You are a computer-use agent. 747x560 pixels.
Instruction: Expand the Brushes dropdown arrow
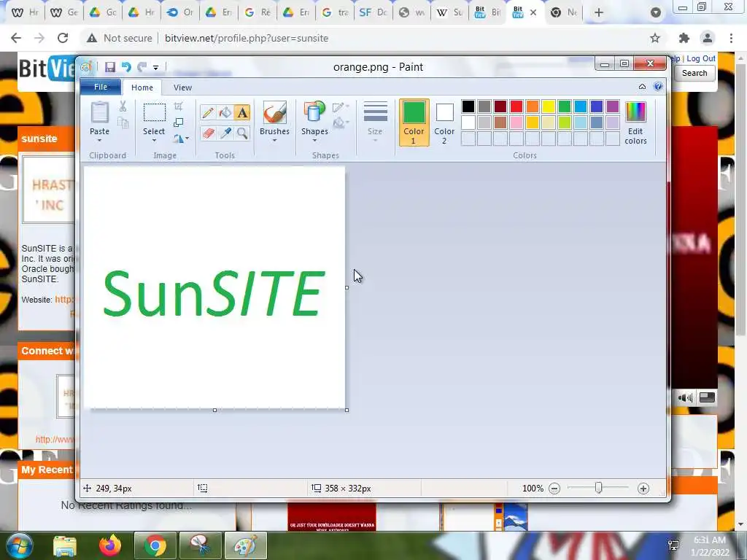point(275,140)
